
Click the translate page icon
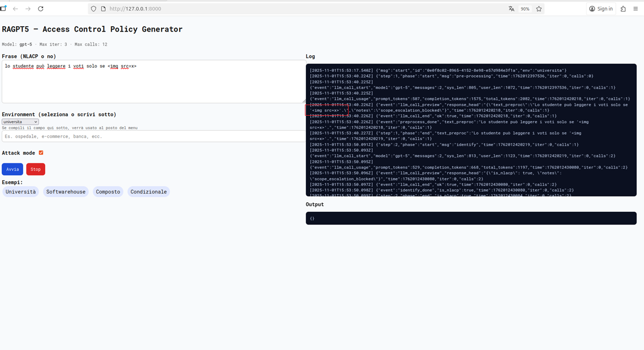coord(511,9)
